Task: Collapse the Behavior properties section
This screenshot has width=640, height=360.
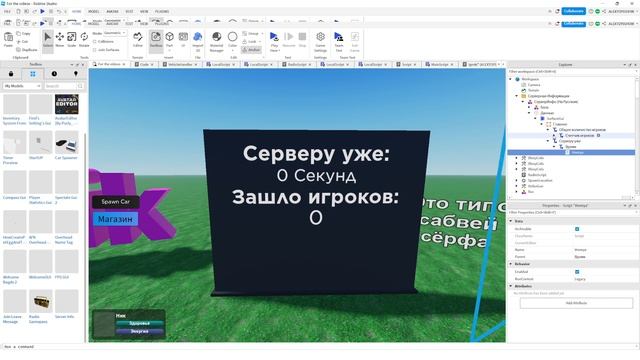Action: pyautogui.click(x=511, y=264)
